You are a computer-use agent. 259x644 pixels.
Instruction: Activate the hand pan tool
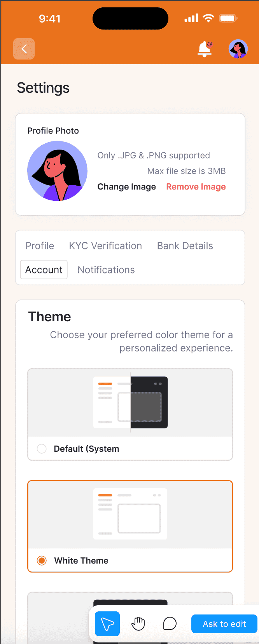tap(138, 624)
